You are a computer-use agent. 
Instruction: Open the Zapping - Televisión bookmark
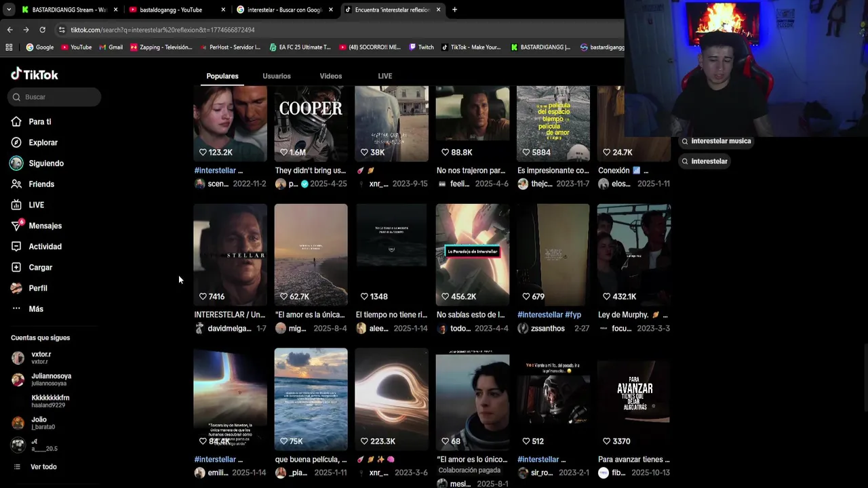[x=161, y=47]
